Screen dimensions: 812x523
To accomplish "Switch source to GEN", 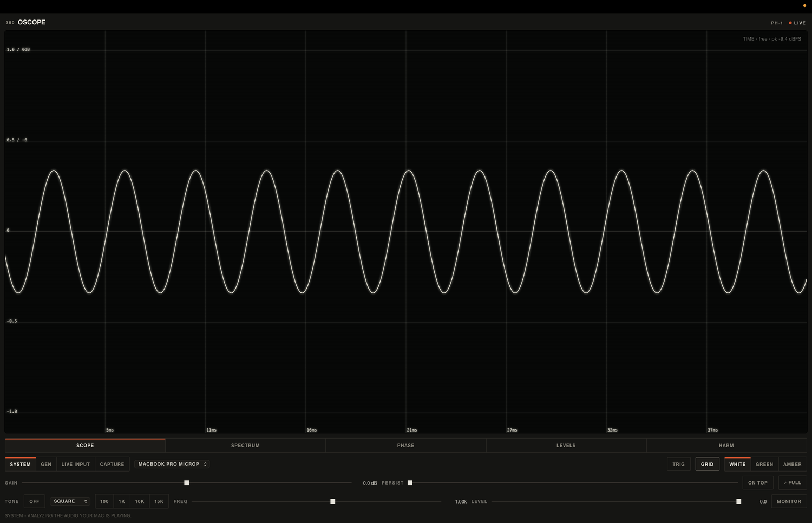I will [x=46, y=464].
